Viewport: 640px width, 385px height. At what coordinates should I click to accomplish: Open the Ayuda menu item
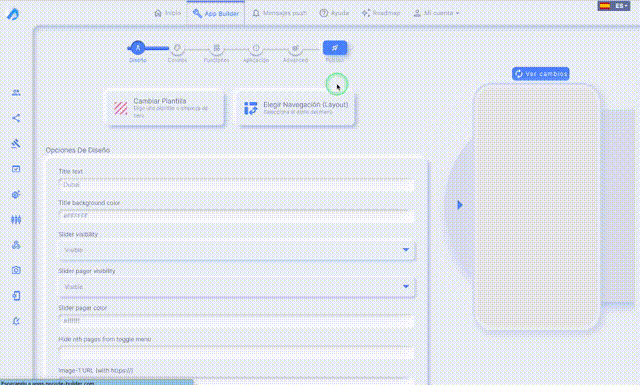(334, 13)
